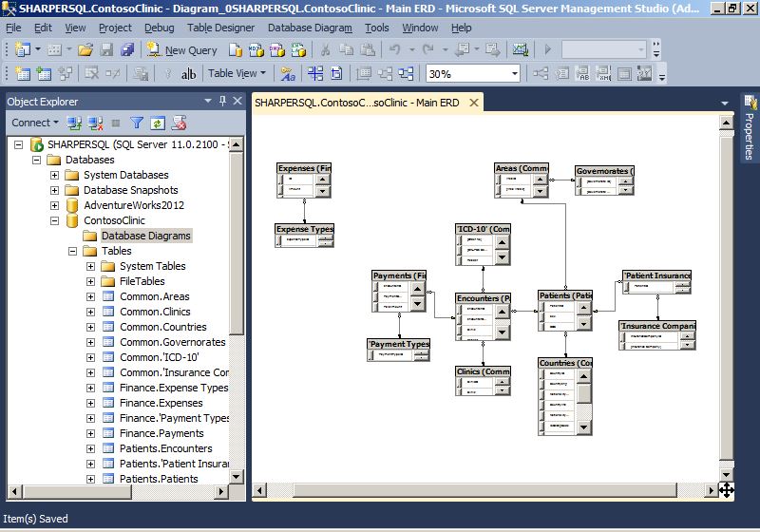Click the Open File folder icon
Screen dimensions: 760x532
click(x=85, y=49)
